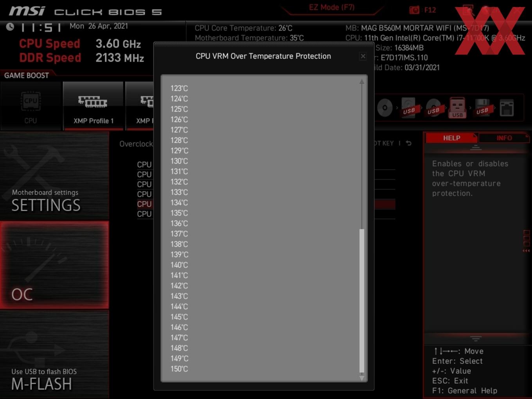Select the USB disc drive boot icon
The image size is (532, 399).
tap(433, 108)
